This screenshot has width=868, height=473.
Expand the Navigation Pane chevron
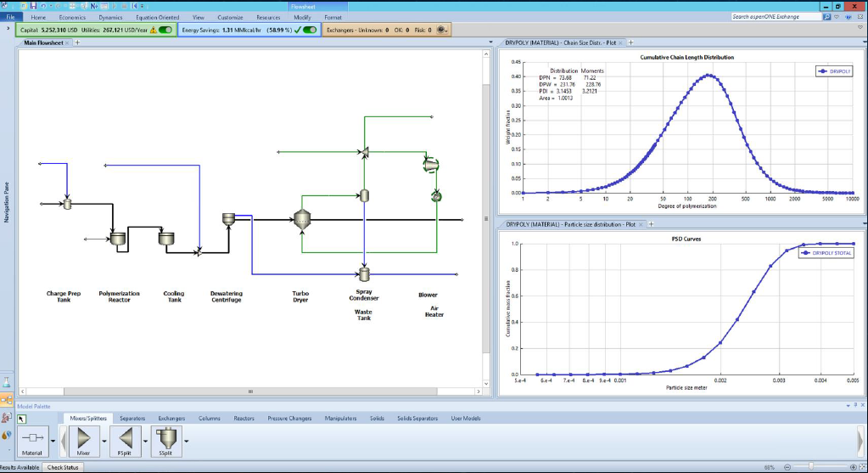pos(8,28)
